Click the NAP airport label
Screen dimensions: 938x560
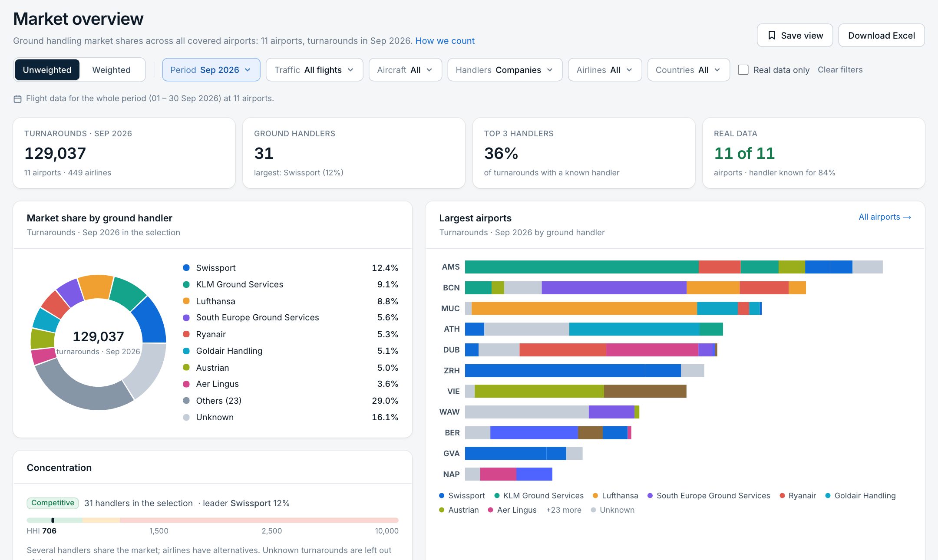[451, 474]
